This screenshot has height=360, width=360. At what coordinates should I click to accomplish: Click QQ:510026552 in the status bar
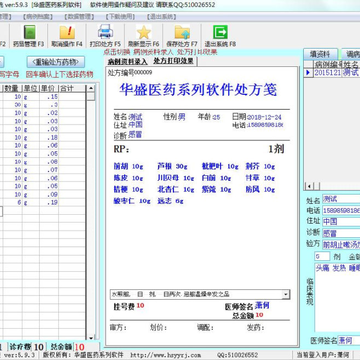[238, 355]
